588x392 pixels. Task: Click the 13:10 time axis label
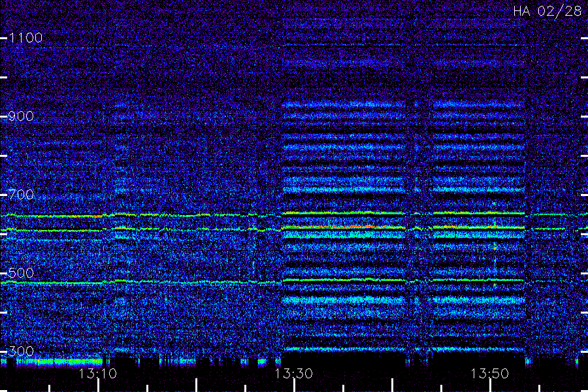[x=98, y=373]
